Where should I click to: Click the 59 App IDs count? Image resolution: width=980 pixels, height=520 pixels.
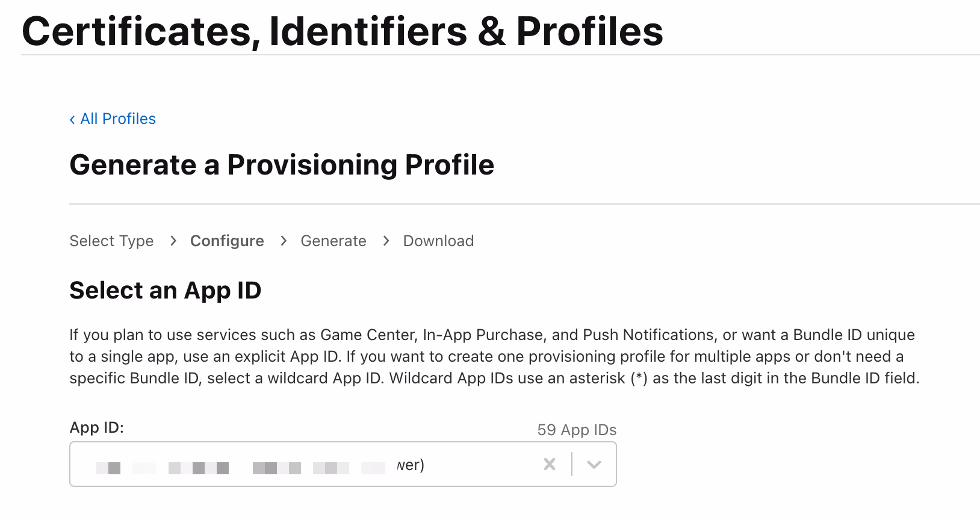click(577, 430)
